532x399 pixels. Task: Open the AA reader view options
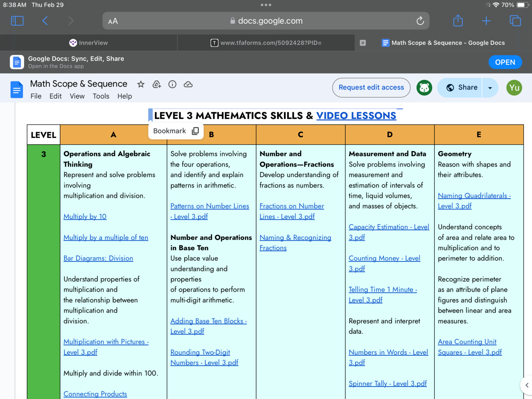tap(113, 21)
